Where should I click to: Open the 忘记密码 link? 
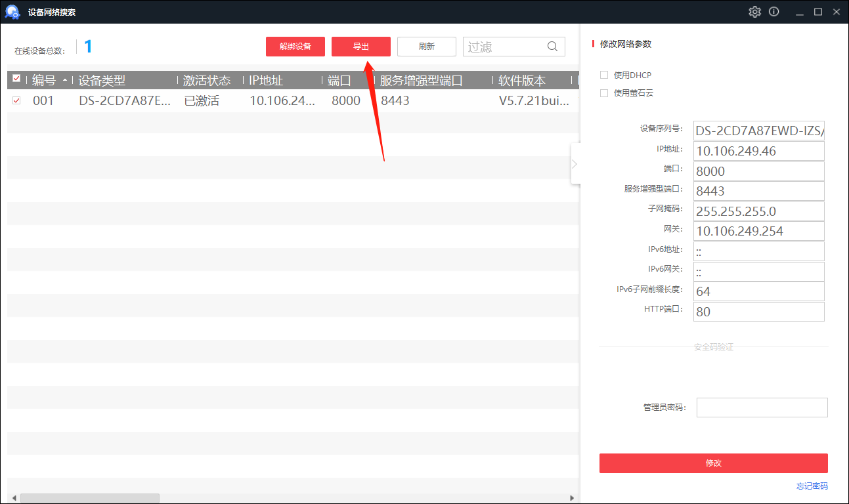point(812,486)
